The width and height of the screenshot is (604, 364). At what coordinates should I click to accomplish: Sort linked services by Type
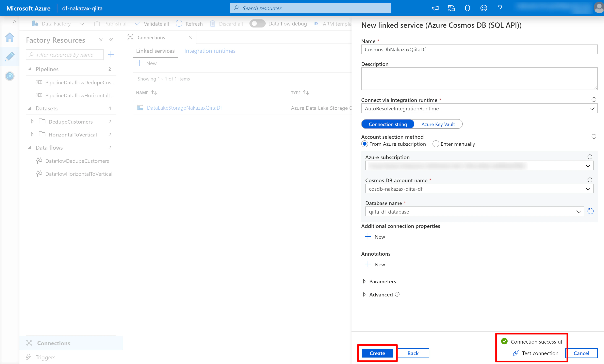click(306, 93)
